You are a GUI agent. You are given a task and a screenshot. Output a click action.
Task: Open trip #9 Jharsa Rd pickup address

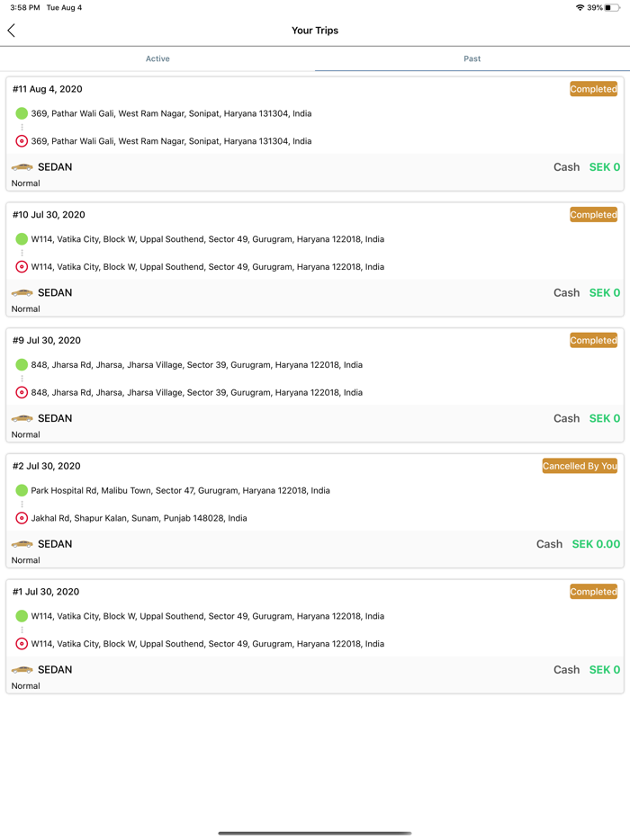197,365
